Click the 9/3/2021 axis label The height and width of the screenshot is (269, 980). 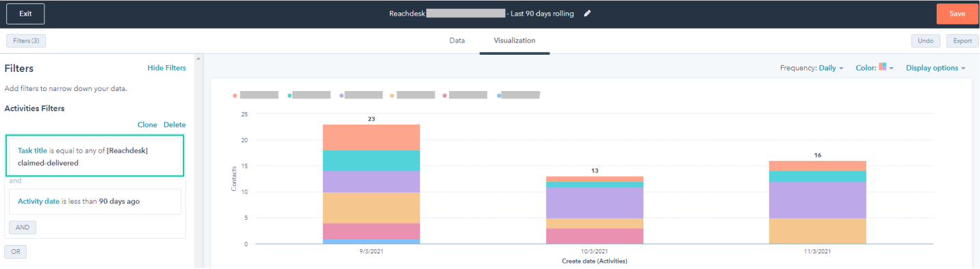[x=372, y=252]
